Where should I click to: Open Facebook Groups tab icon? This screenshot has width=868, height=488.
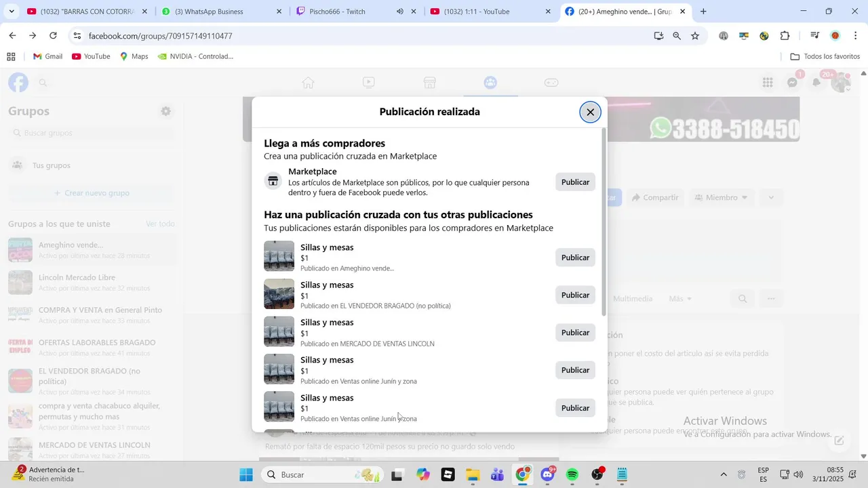490,83
